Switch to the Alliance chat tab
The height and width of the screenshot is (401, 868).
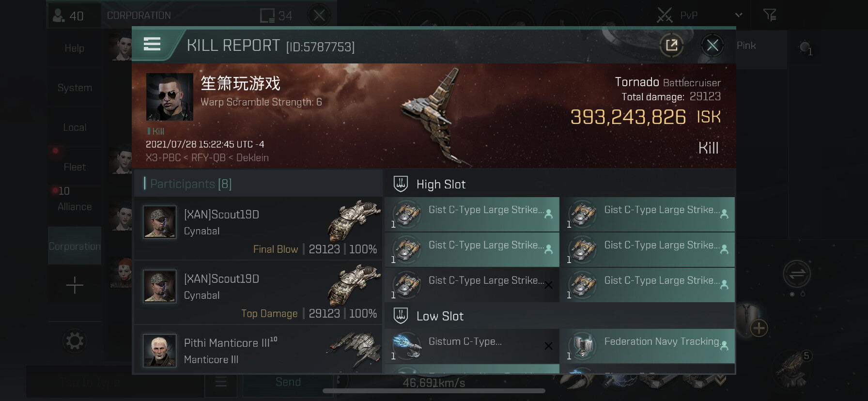75,207
